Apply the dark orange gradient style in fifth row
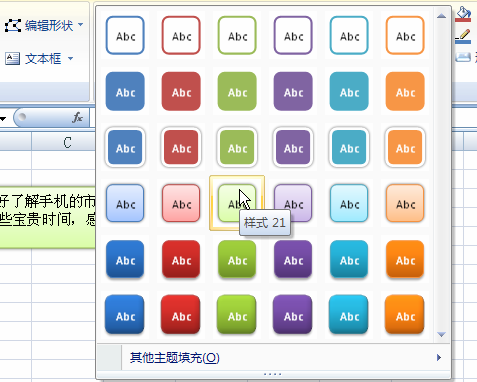 [405, 259]
